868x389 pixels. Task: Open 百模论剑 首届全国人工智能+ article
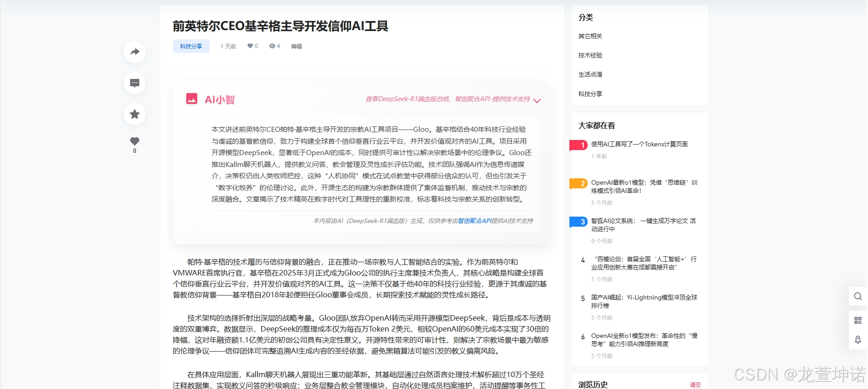[644, 263]
